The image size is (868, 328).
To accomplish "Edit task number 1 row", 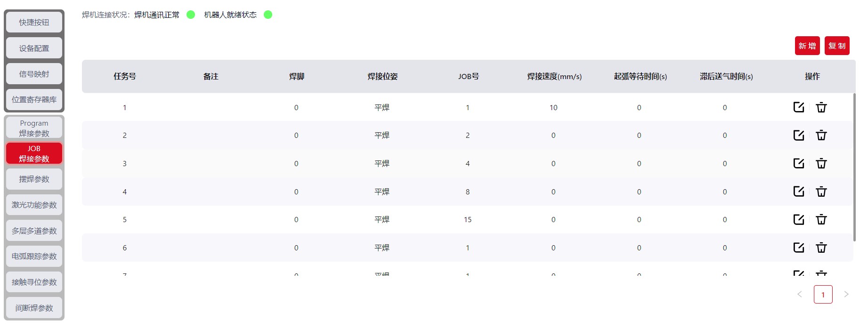I will click(798, 107).
